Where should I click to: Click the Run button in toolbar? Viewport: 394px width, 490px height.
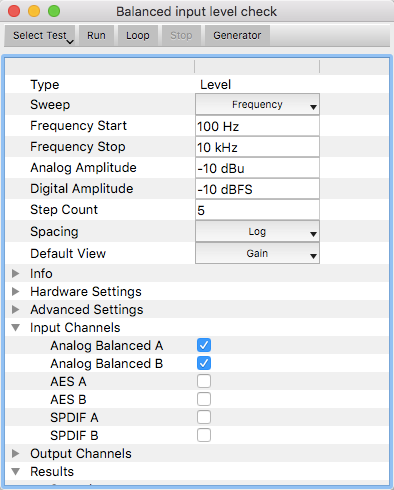pos(96,35)
